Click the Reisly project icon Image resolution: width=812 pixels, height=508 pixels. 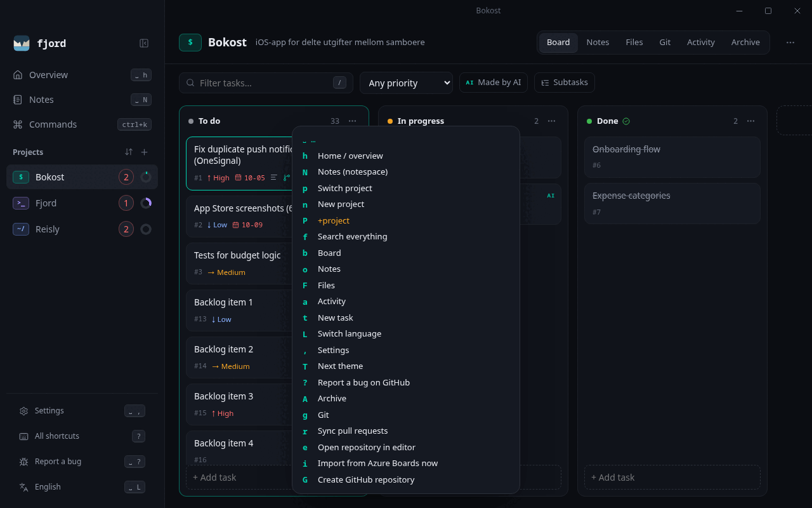(21, 229)
